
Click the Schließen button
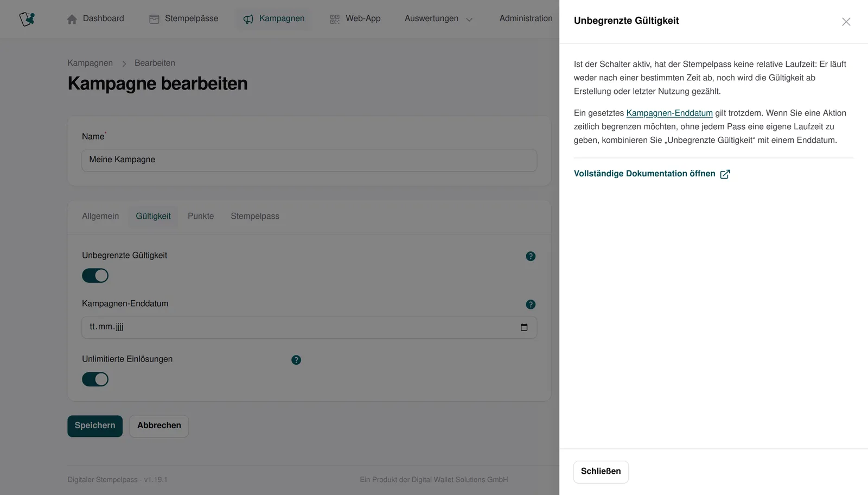[601, 472]
